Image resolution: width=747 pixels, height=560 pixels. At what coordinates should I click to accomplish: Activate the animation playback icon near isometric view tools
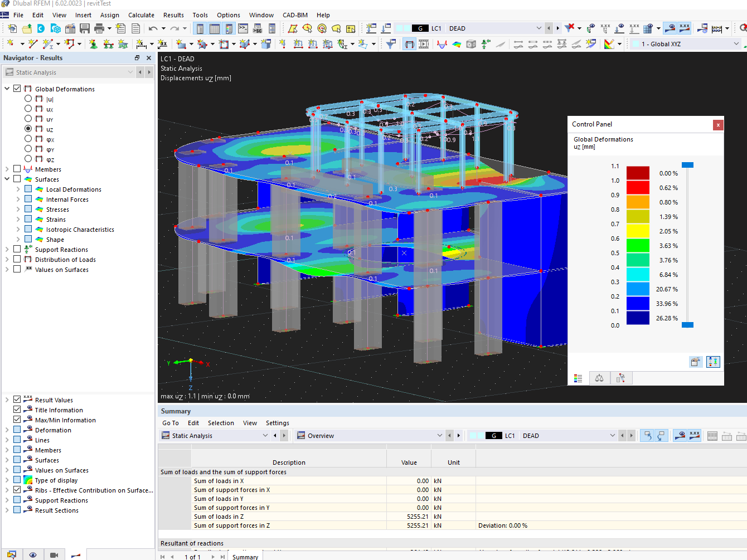(424, 43)
